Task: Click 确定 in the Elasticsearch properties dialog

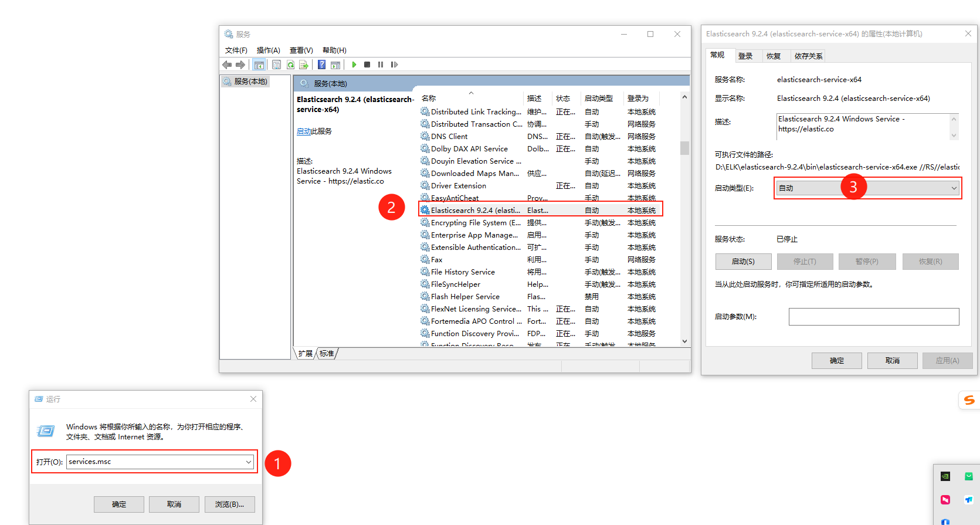Action: tap(837, 361)
